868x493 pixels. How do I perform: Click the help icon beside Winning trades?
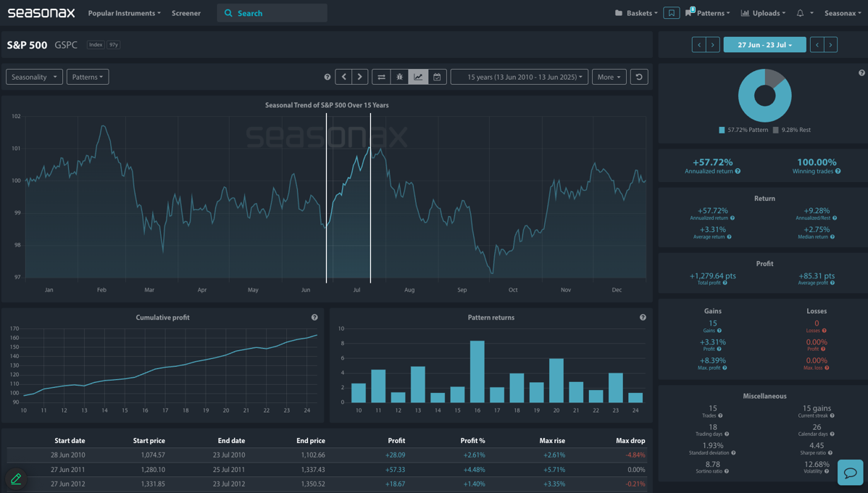coord(838,171)
